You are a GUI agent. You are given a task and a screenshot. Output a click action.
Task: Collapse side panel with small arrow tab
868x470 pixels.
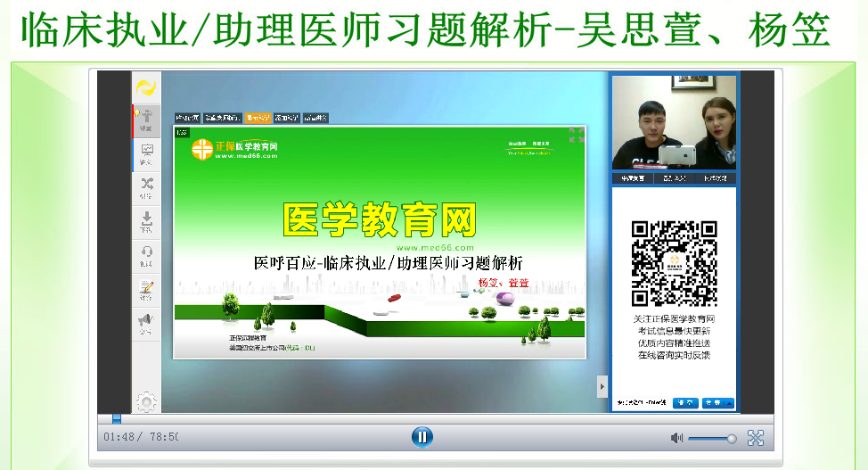(602, 386)
